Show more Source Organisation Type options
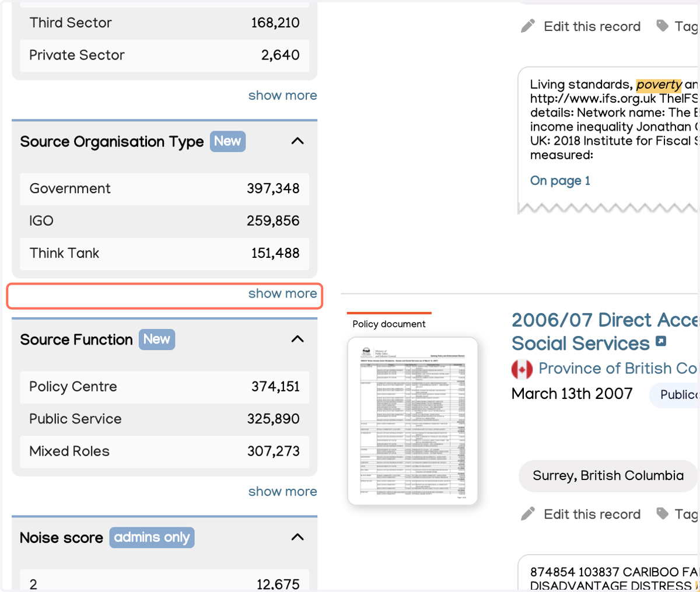 pos(282,293)
